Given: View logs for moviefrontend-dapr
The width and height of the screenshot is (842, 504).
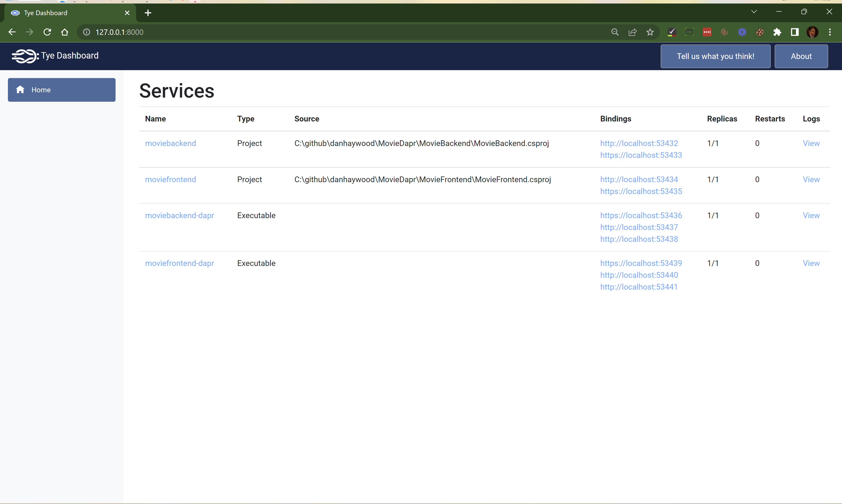Looking at the screenshot, I should pos(811,263).
